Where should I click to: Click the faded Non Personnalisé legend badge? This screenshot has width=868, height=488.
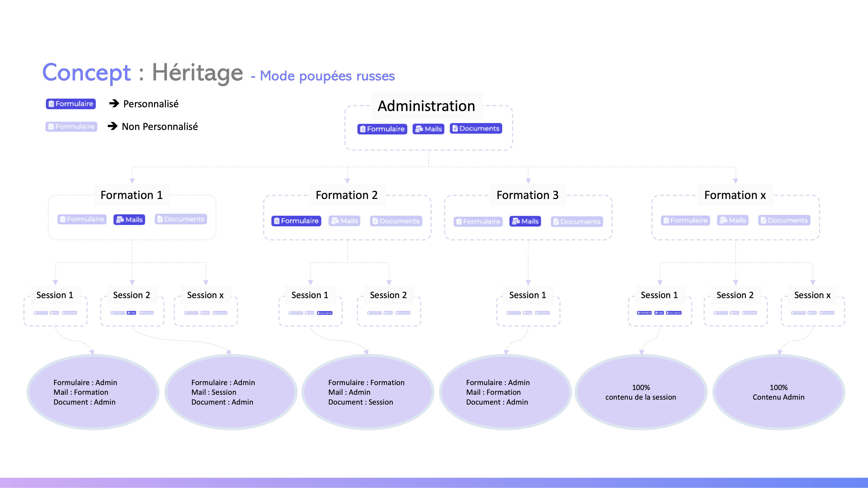(71, 127)
